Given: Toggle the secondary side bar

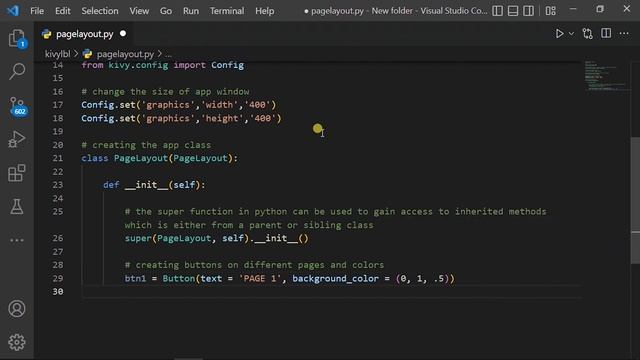Looking at the screenshot, I should 528,11.
